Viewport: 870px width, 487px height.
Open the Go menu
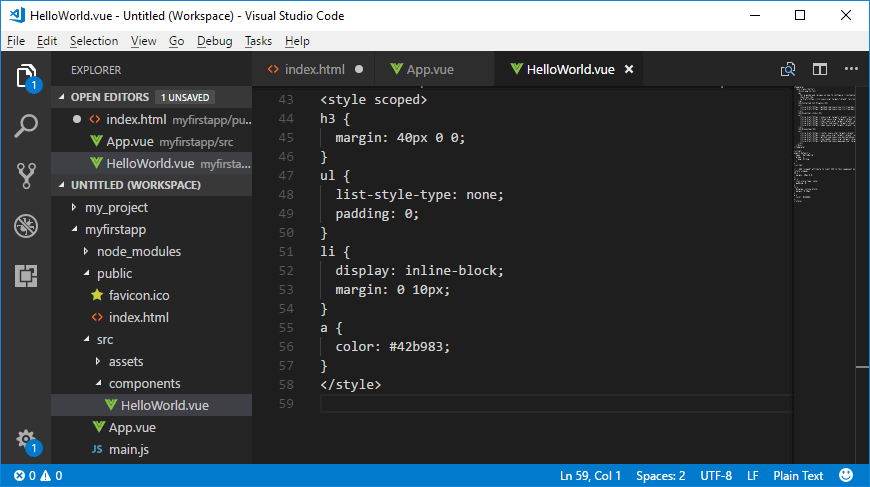[176, 41]
